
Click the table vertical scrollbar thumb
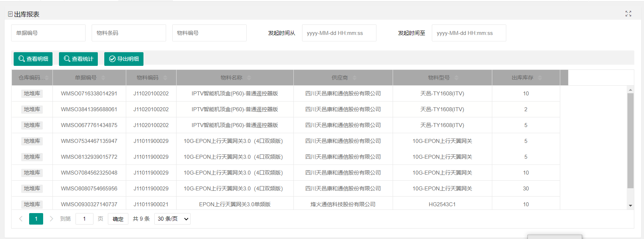point(630,141)
